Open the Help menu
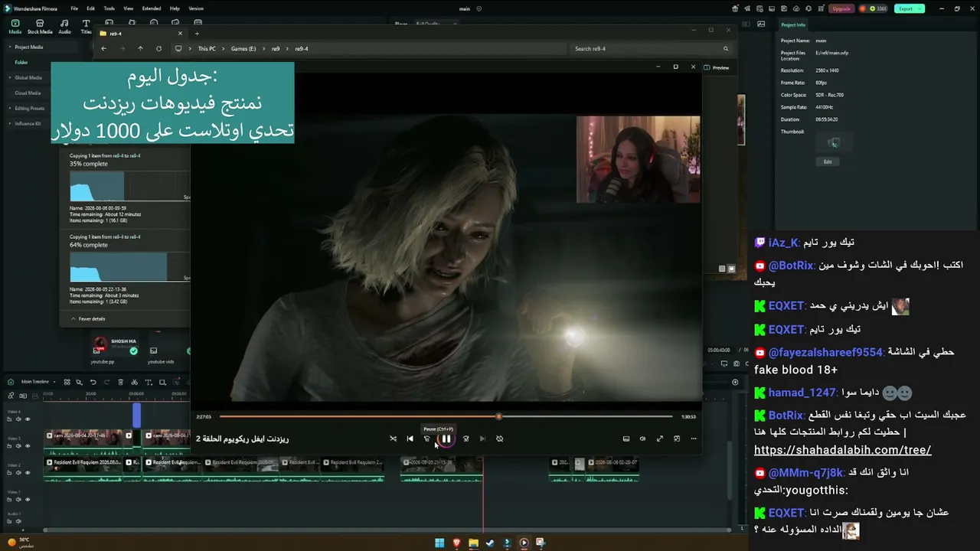The width and height of the screenshot is (980, 551). click(x=175, y=8)
